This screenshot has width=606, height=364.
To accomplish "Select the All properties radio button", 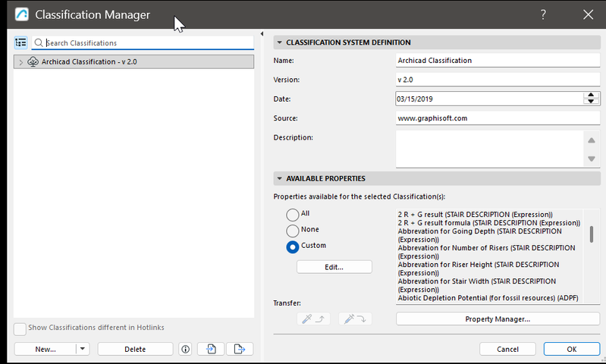I will pyautogui.click(x=293, y=215).
